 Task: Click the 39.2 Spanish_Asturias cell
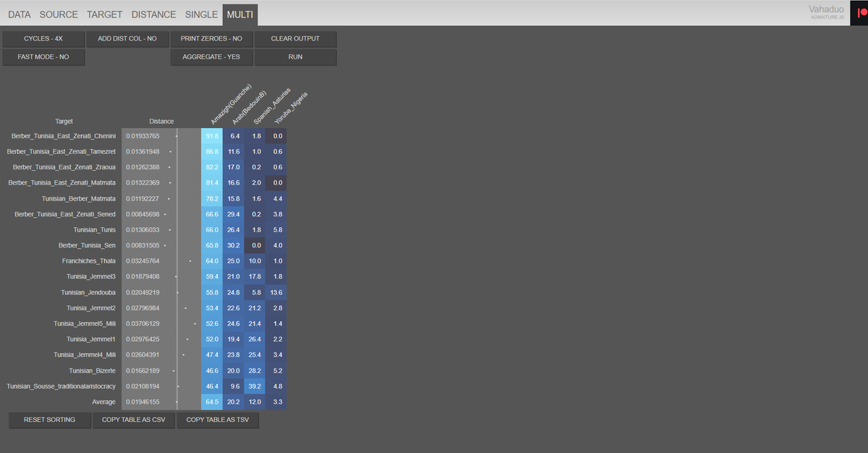(255, 386)
